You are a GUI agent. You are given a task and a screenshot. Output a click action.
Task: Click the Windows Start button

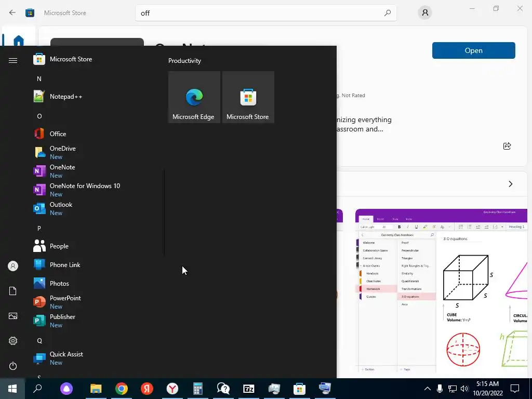(x=12, y=389)
